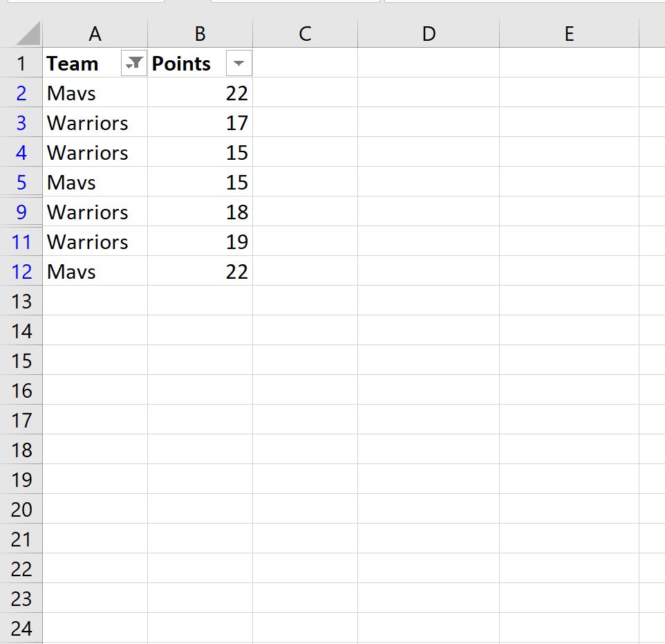Select row 20 header
The width and height of the screenshot is (665, 644).
click(21, 508)
